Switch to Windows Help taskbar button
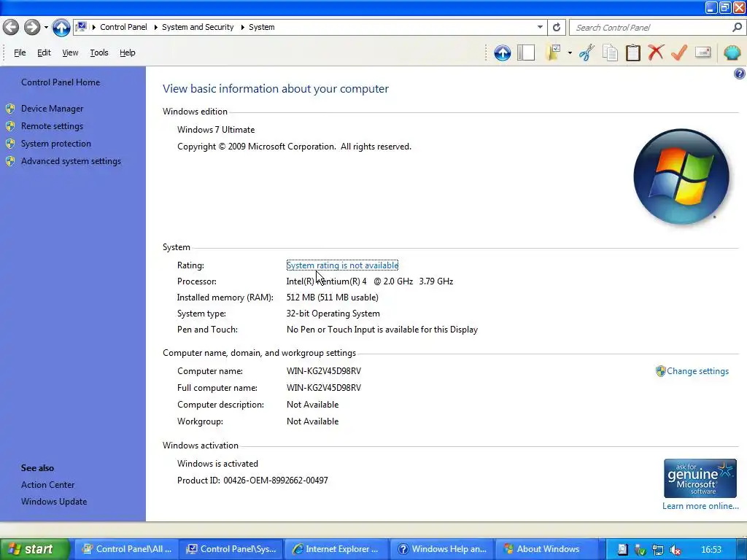 (x=442, y=549)
